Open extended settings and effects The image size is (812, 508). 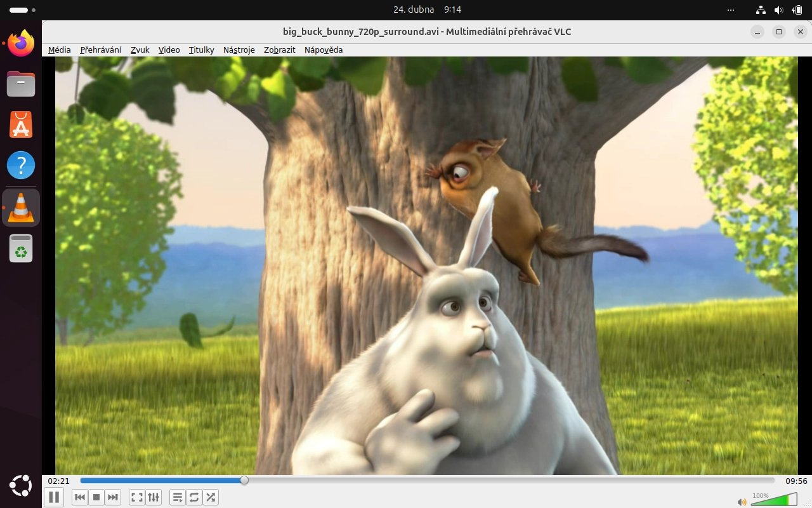pos(154,497)
